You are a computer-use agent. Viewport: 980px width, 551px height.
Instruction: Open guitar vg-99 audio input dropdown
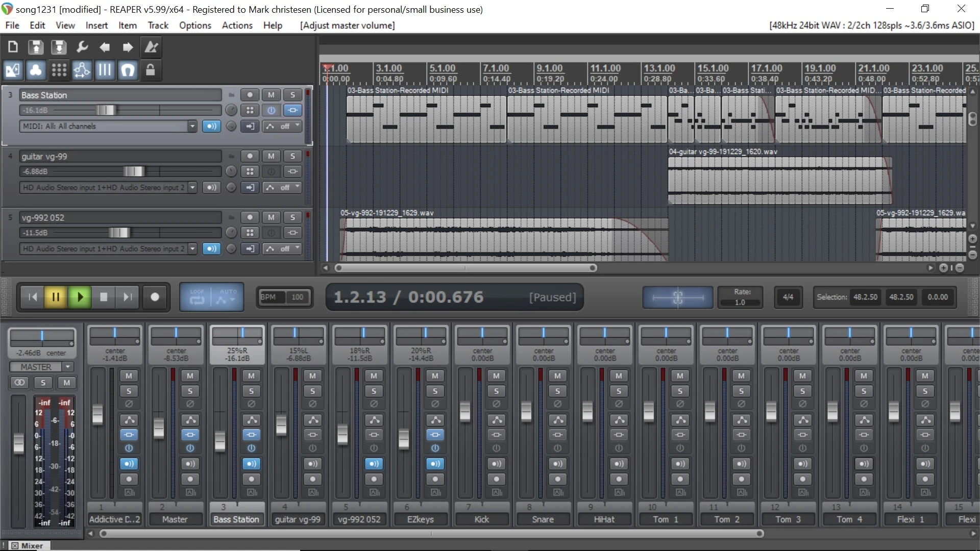(192, 187)
